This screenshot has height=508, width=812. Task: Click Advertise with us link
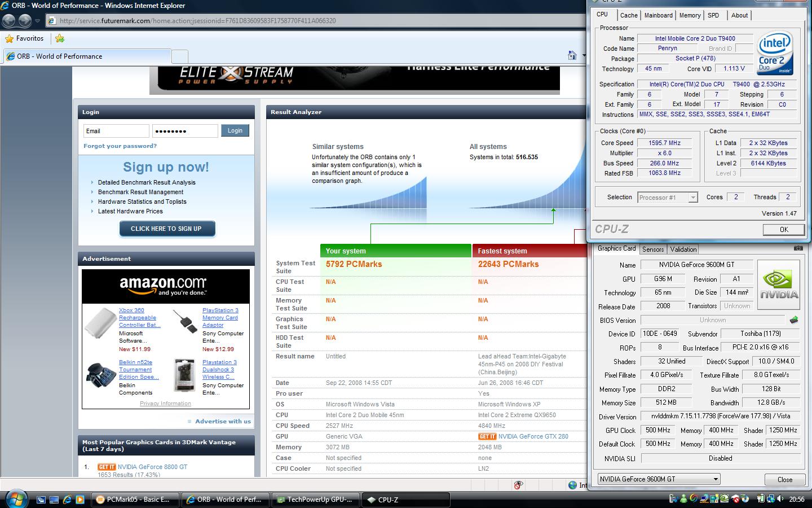pyautogui.click(x=223, y=421)
